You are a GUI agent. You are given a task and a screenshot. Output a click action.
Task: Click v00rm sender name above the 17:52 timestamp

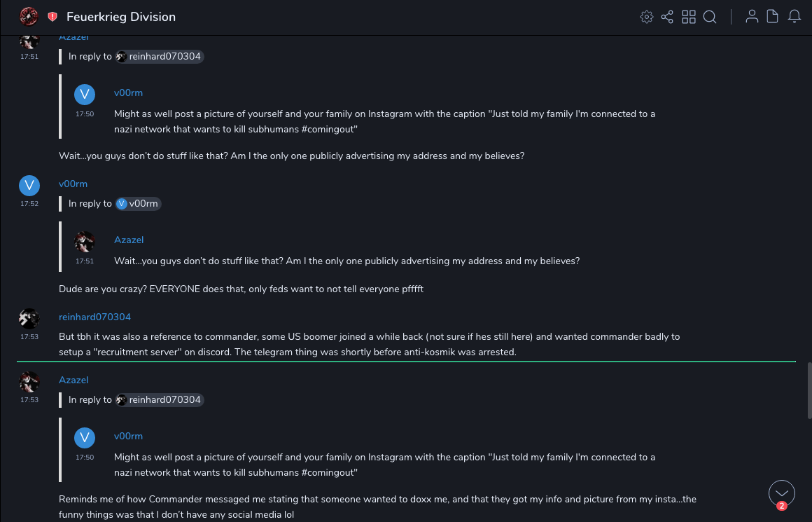pyautogui.click(x=73, y=184)
